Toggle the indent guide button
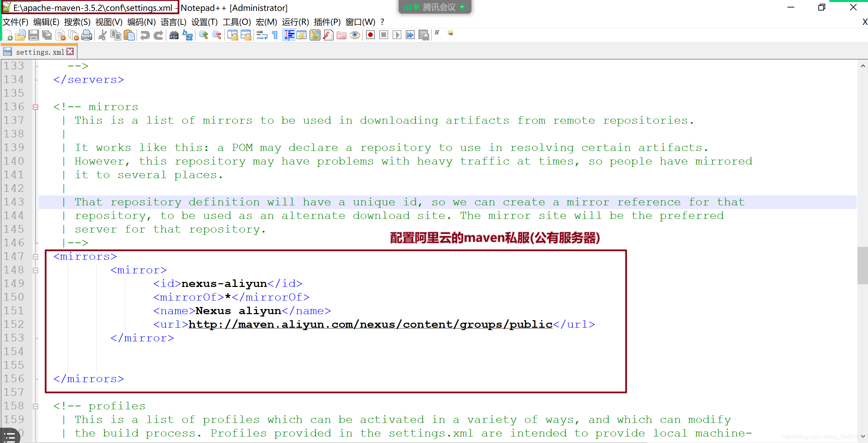Image resolution: width=868 pixels, height=443 pixels. 289,35
